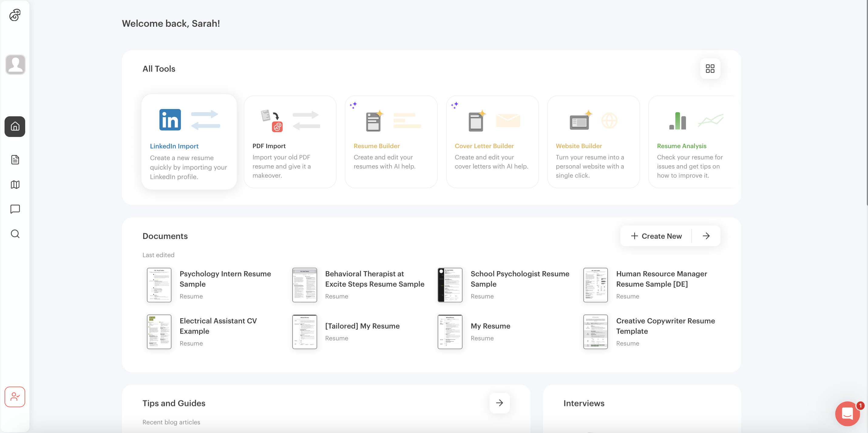Toggle the grid view icon above All Tools
Viewport: 868px width, 433px height.
tap(710, 68)
